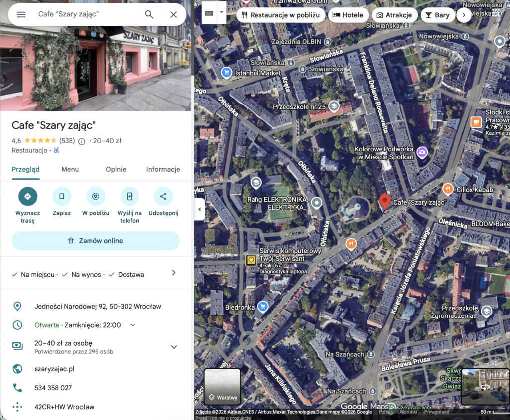
Task: Click the wheelchair accessibility icon
Action: coord(57,150)
